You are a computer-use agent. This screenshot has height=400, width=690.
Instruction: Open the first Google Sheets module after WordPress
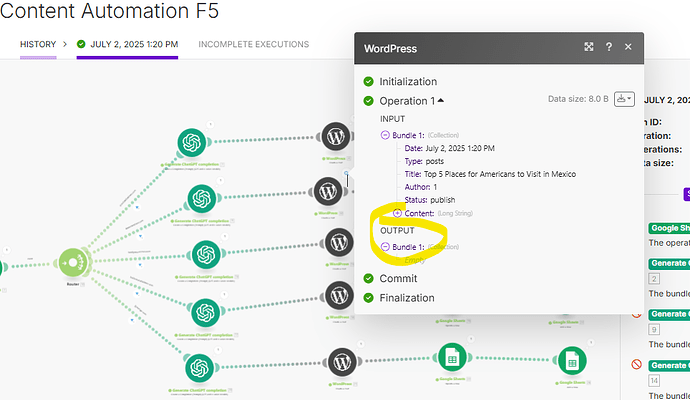452,357
